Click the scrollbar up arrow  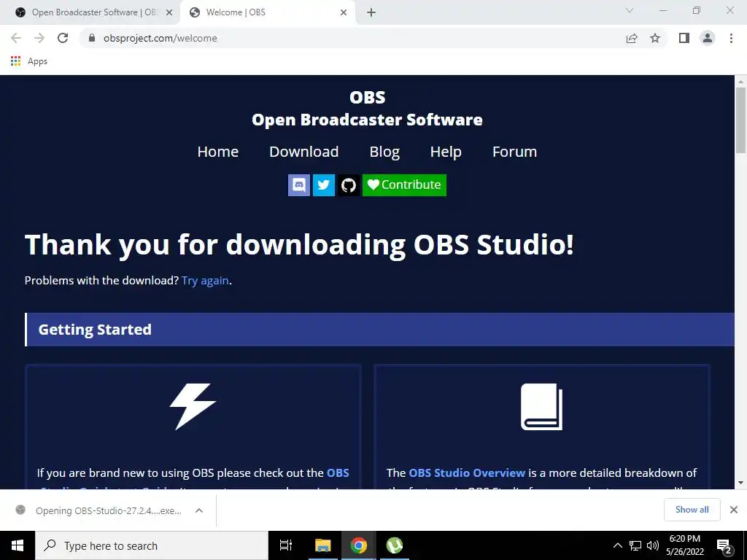740,82
